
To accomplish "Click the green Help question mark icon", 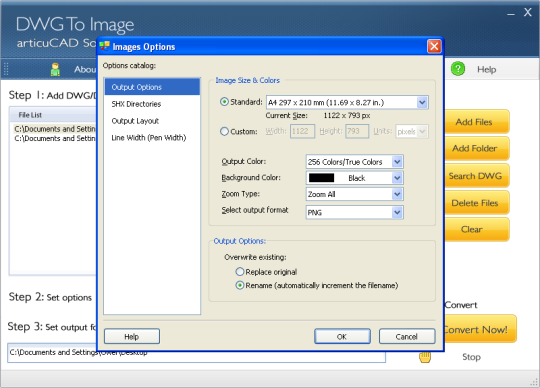I will [458, 69].
